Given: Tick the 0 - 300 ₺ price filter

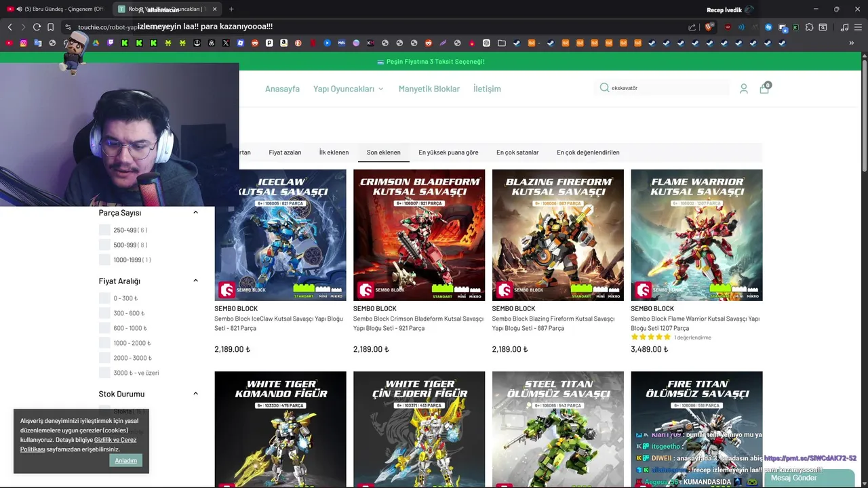Looking at the screenshot, I should point(104,298).
